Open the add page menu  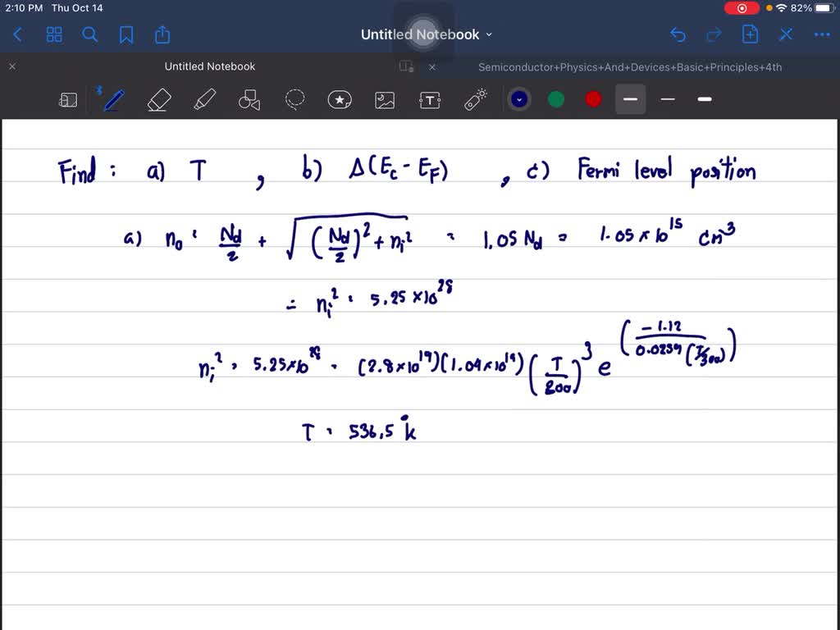pyautogui.click(x=750, y=34)
